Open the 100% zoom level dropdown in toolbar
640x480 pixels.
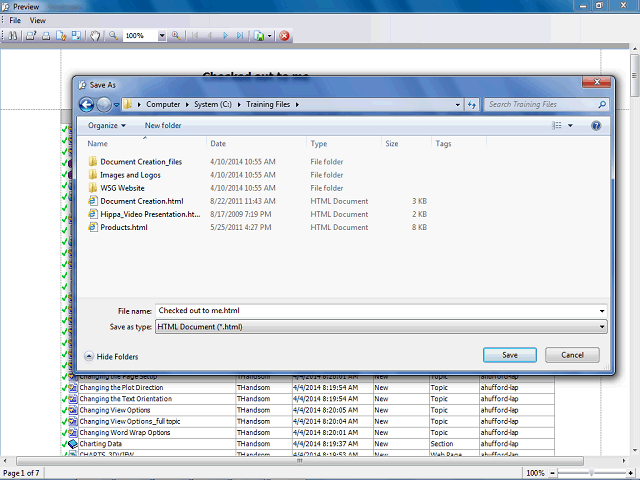point(162,36)
